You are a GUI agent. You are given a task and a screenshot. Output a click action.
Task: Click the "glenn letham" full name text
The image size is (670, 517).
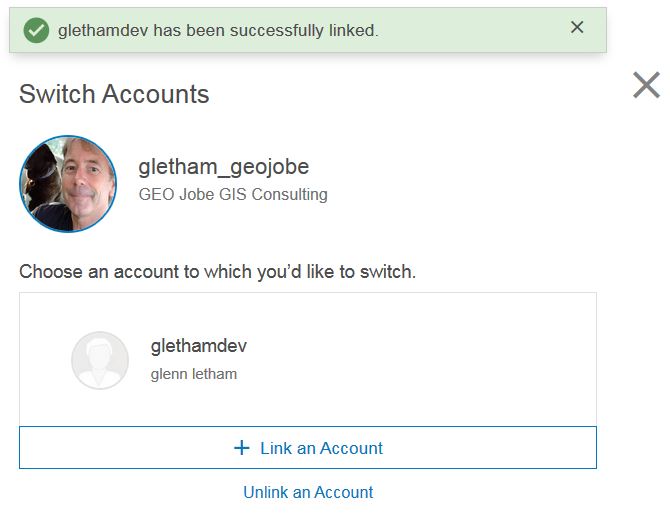coord(193,374)
